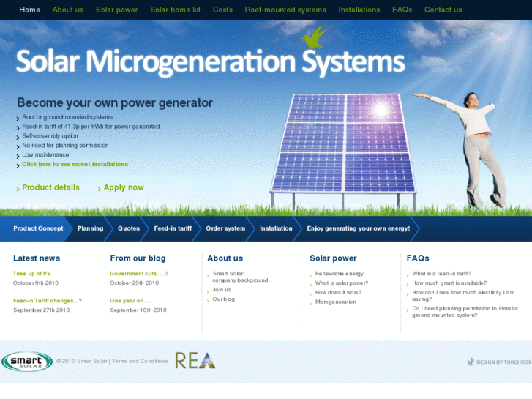The width and height of the screenshot is (532, 399).
Task: Open the Solar power nav item
Action: 116,10
